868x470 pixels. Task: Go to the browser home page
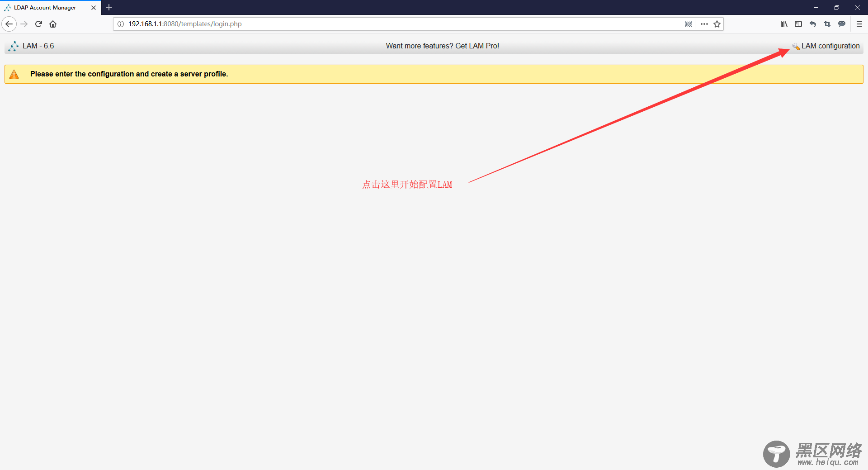point(53,24)
